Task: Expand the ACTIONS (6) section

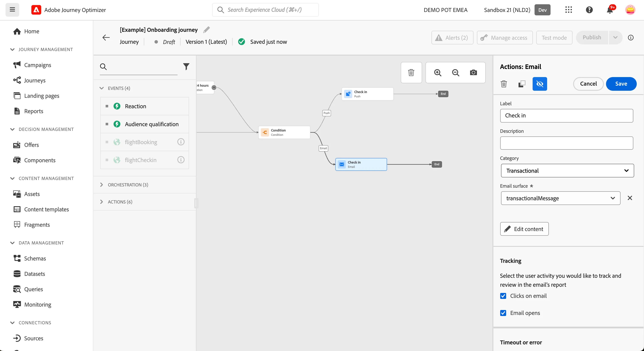Action: point(102,202)
